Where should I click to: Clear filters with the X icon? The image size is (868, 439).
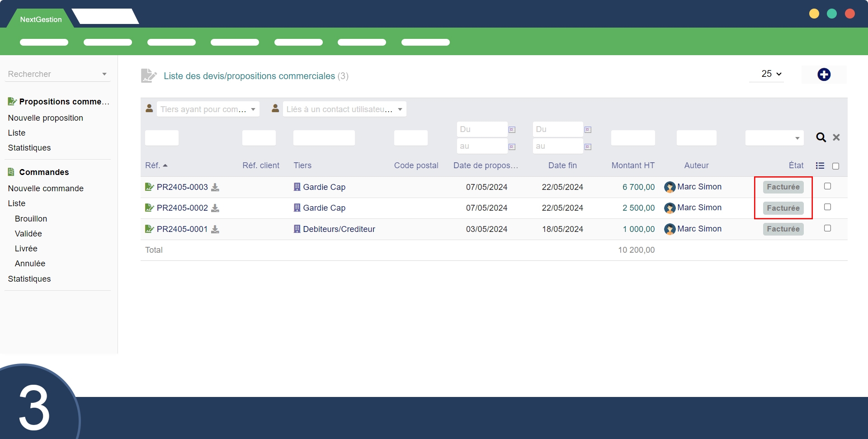pos(836,137)
